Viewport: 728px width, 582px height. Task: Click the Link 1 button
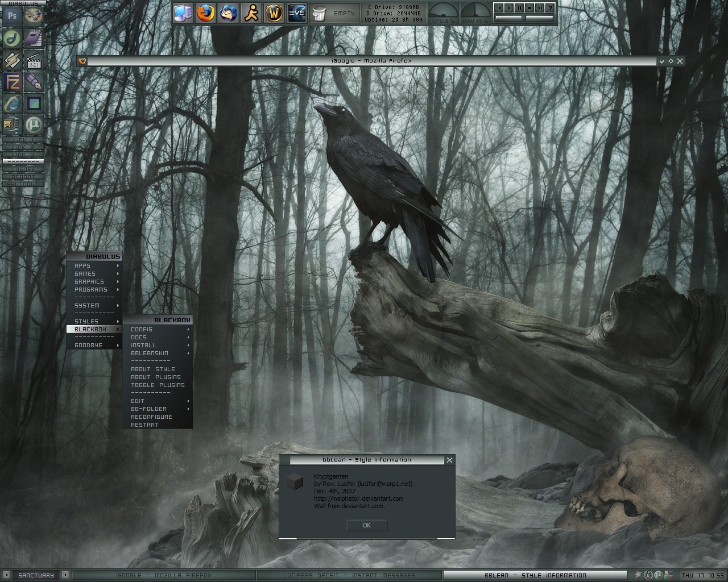(23, 140)
